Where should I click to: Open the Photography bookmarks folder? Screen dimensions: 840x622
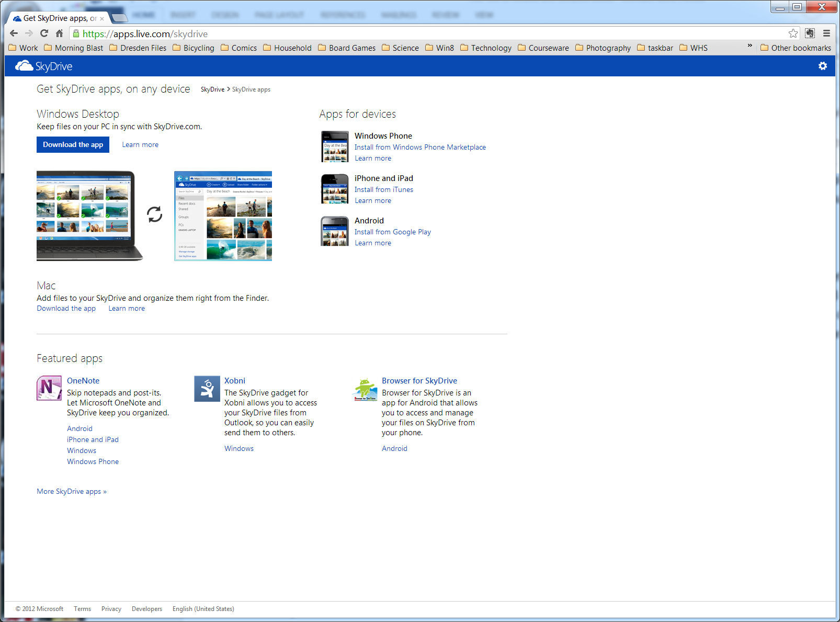[603, 48]
